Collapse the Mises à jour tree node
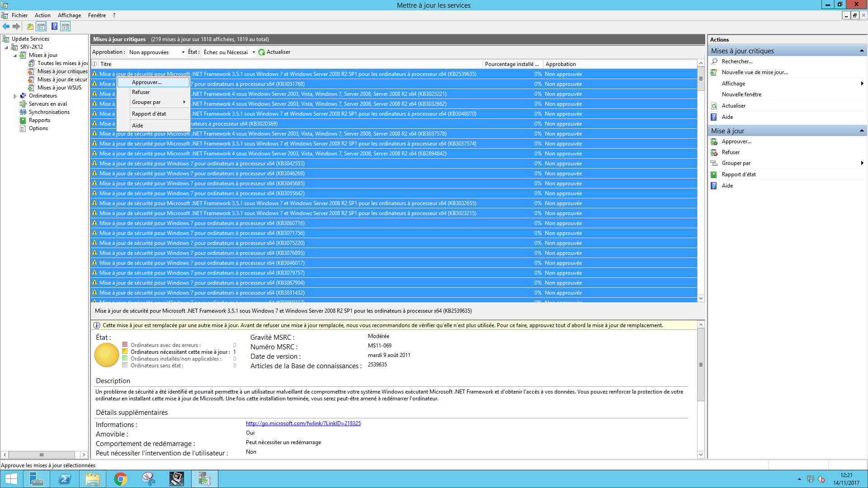 [x=15, y=55]
